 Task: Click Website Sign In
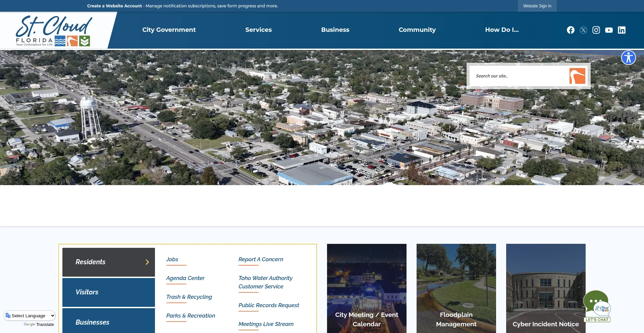tap(537, 6)
